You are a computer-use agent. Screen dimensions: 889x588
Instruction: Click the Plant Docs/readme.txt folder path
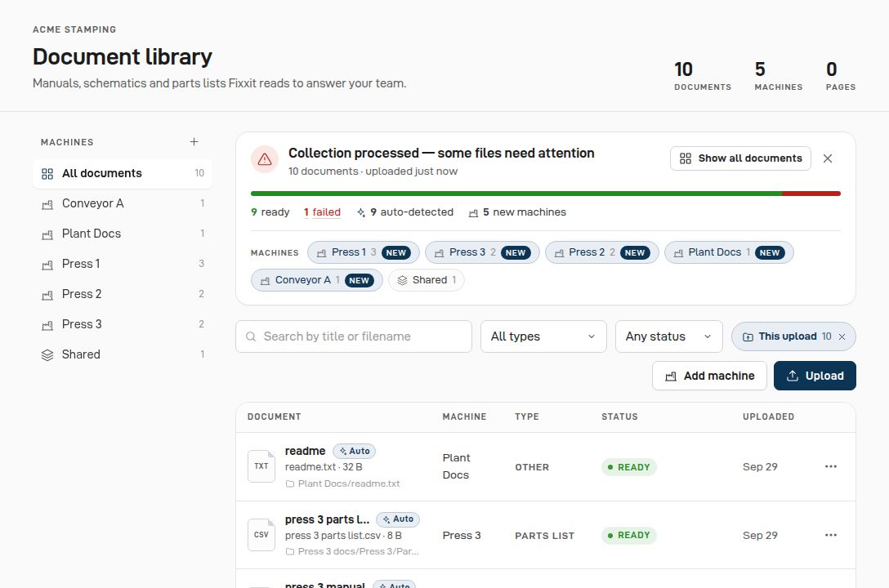(x=343, y=483)
